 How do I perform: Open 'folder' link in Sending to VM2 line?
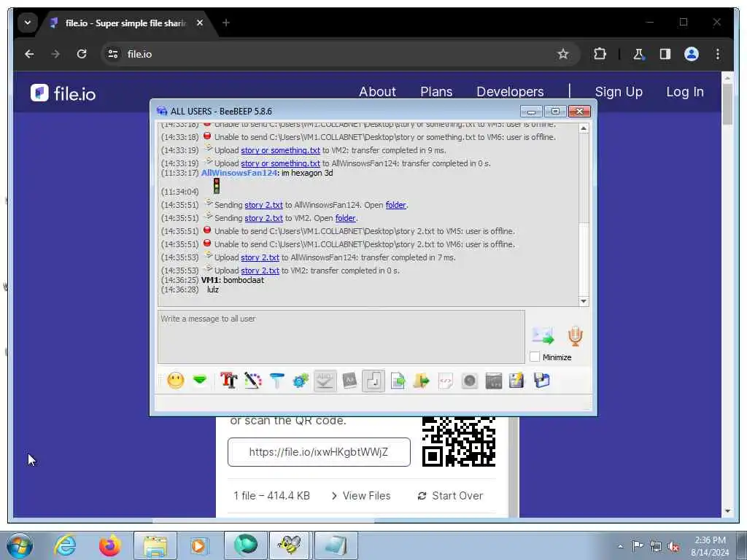coord(345,218)
